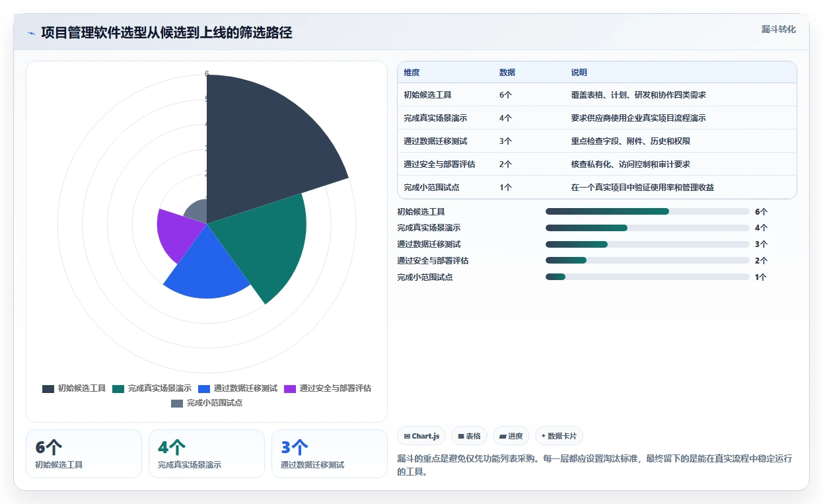Click the dark navy polar chart segment
823x504 pixels.
pyautogui.click(x=264, y=145)
